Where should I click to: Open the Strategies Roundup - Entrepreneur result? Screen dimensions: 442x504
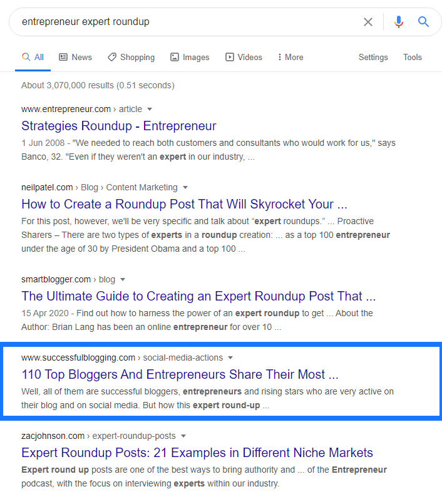[x=118, y=126]
